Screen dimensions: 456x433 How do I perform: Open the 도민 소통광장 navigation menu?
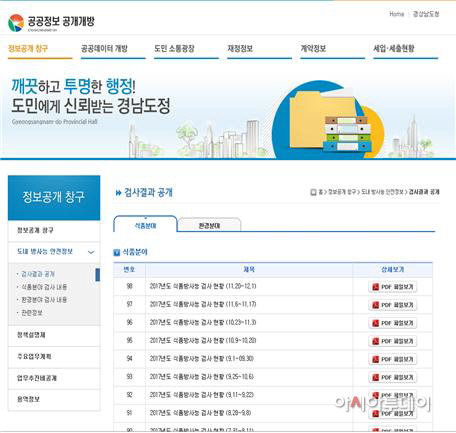(x=174, y=49)
